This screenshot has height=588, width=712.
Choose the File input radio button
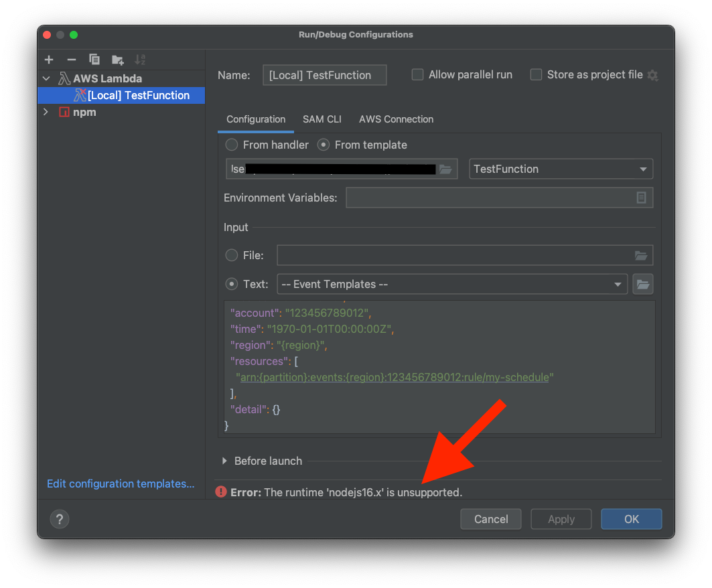[232, 255]
